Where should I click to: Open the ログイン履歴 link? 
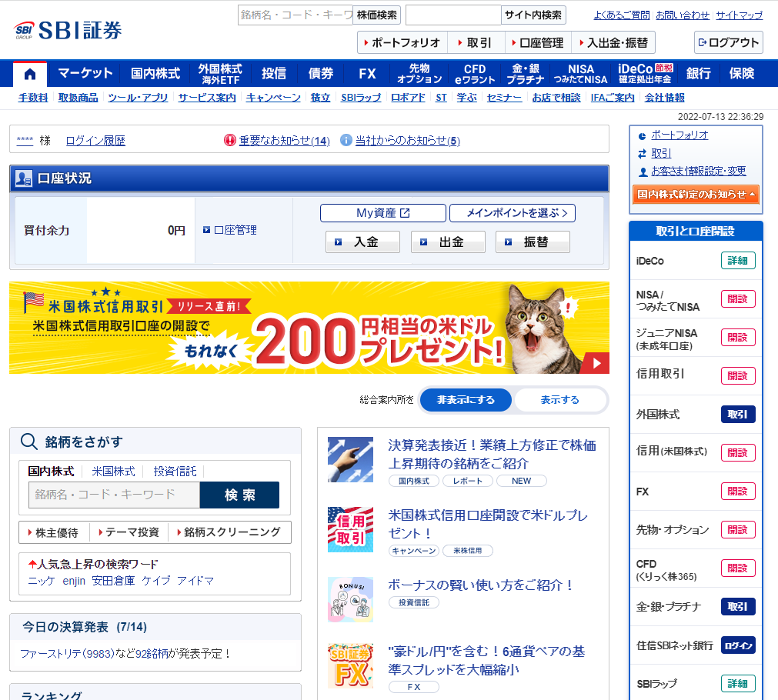pos(95,140)
